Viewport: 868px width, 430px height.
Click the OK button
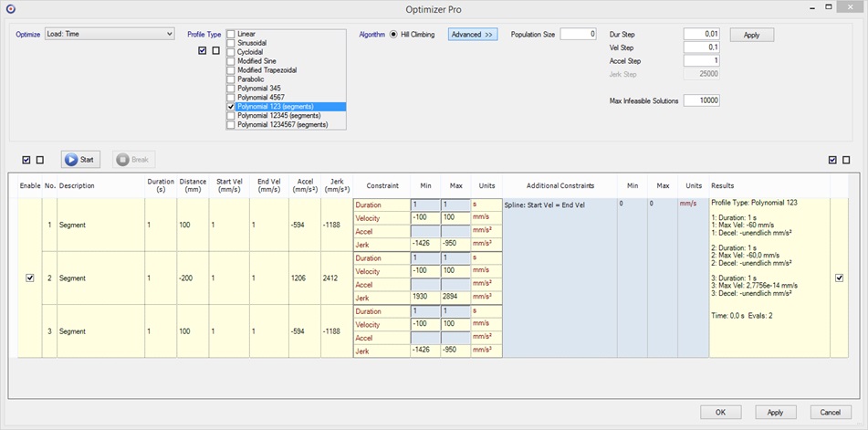tap(720, 412)
